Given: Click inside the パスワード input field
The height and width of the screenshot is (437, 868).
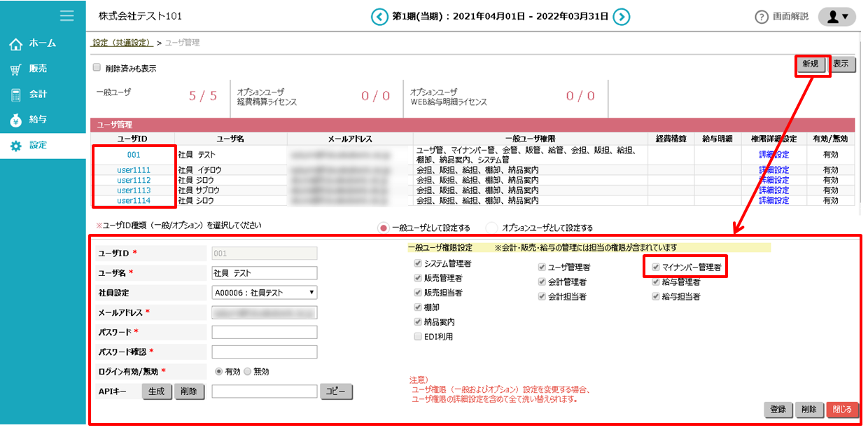Looking at the screenshot, I should coord(265,332).
